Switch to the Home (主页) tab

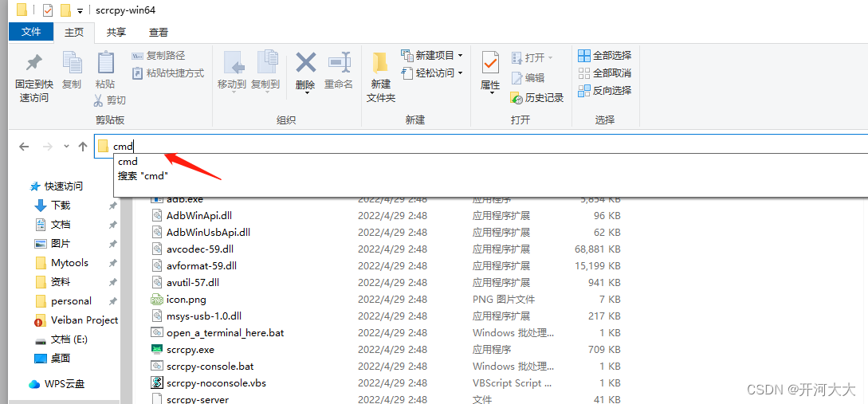[74, 33]
